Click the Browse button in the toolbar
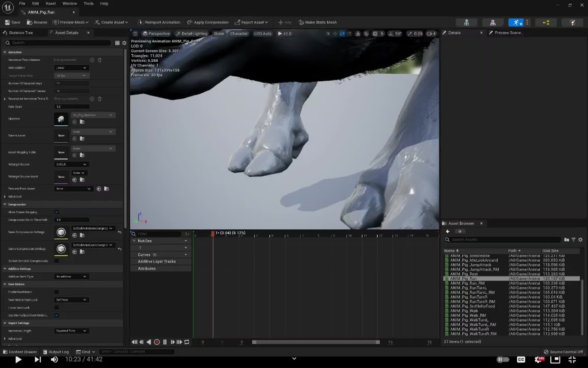This screenshot has width=588, height=368. (x=37, y=22)
